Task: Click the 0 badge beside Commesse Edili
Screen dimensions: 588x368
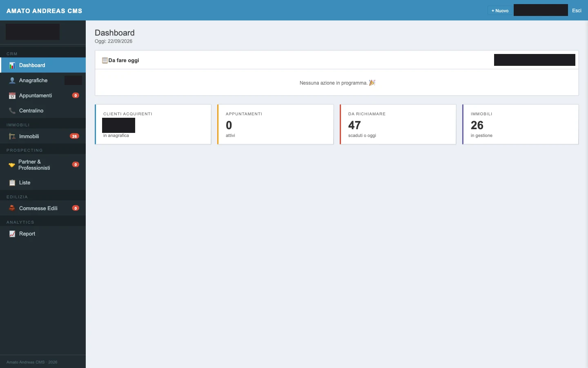Action: [76, 208]
